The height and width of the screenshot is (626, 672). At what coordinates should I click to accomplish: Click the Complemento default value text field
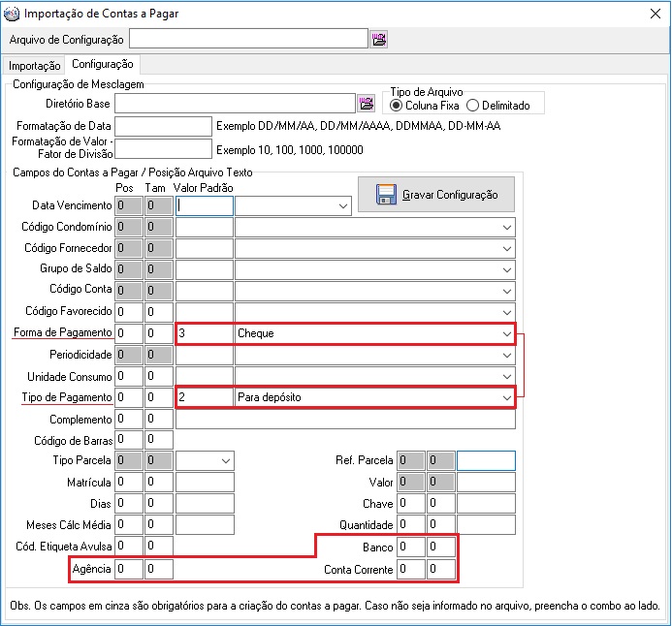point(345,419)
